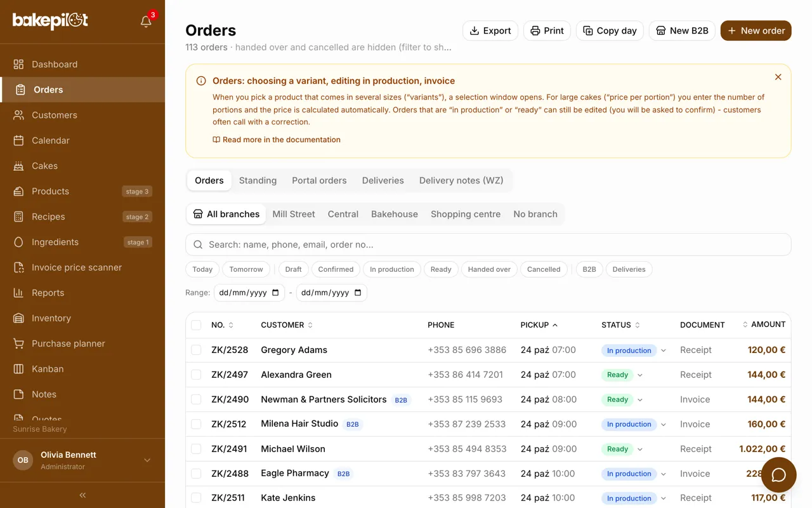This screenshot has height=508, width=812.
Task: Open calendar picker for range end date
Action: click(x=358, y=293)
